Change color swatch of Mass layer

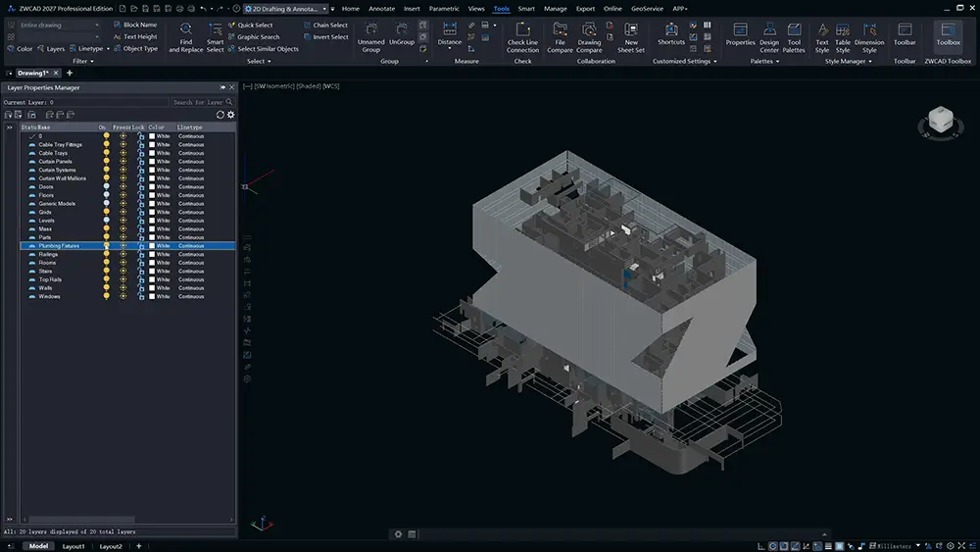[x=152, y=228]
